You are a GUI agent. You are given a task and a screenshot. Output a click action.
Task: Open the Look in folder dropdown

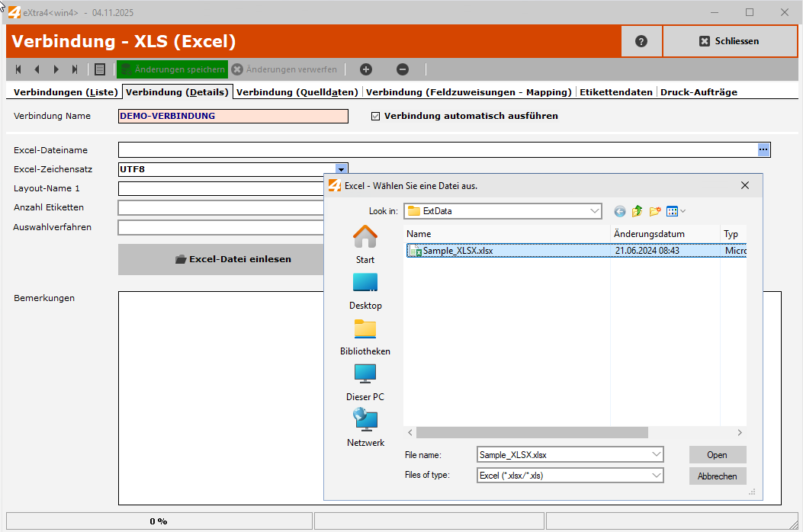point(594,211)
